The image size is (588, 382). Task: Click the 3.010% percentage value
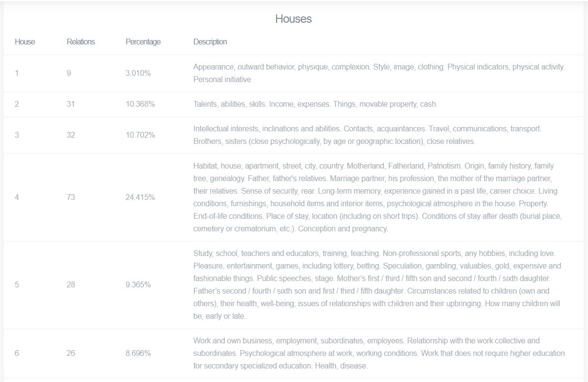[138, 73]
